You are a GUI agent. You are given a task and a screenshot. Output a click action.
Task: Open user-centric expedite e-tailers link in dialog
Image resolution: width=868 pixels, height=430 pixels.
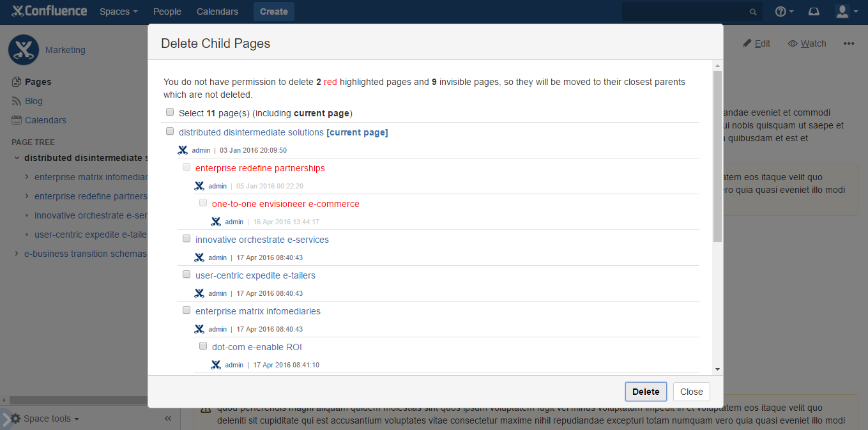pos(255,275)
